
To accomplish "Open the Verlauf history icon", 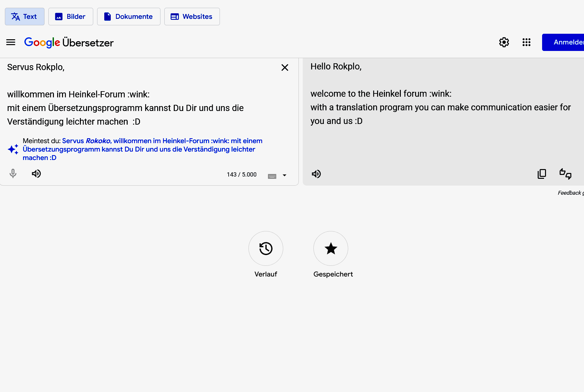I will tap(266, 249).
